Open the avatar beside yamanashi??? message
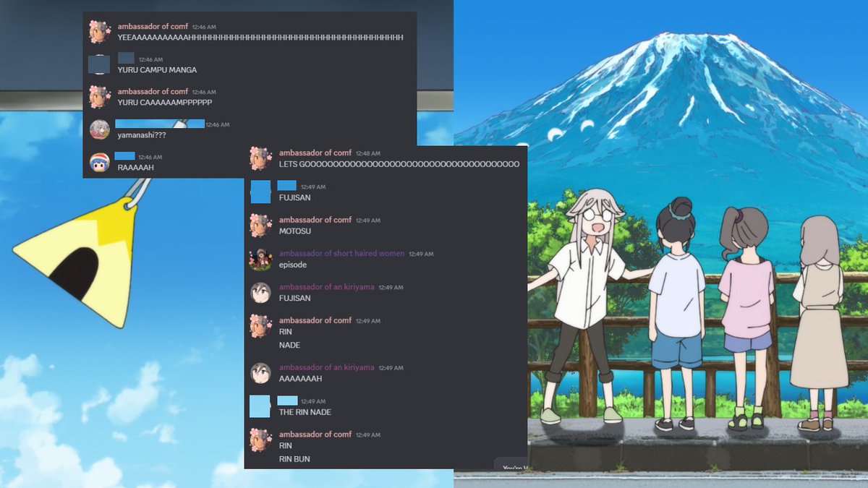The image size is (868, 488). pos(99,129)
